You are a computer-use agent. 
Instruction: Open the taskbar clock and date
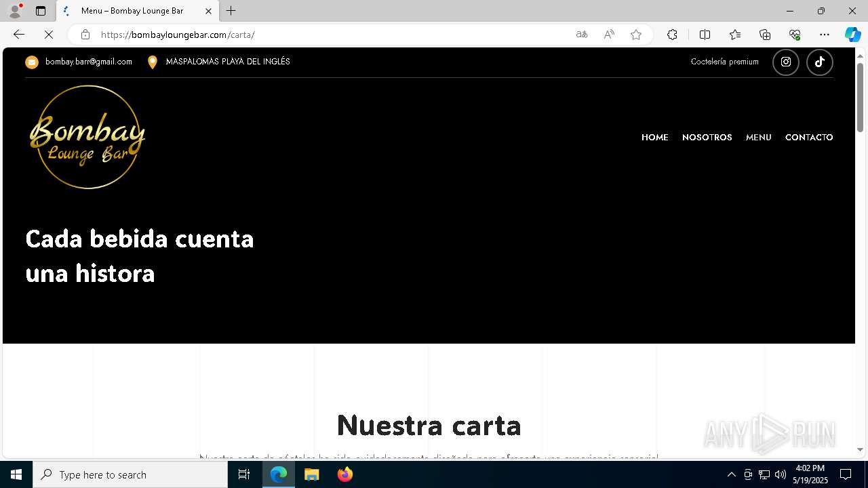(810, 474)
